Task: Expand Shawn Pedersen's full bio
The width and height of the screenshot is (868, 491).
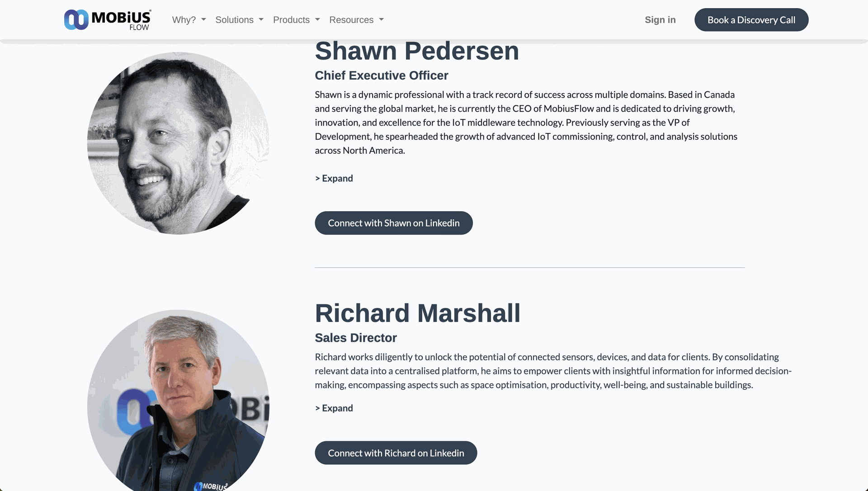Action: [334, 179]
